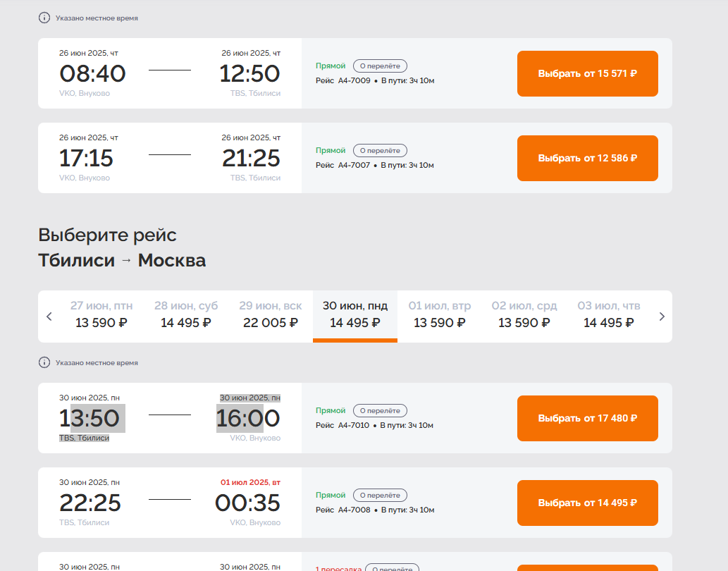Select the 28 июн, суб date tab
This screenshot has width=728, height=571.
pyautogui.click(x=186, y=314)
